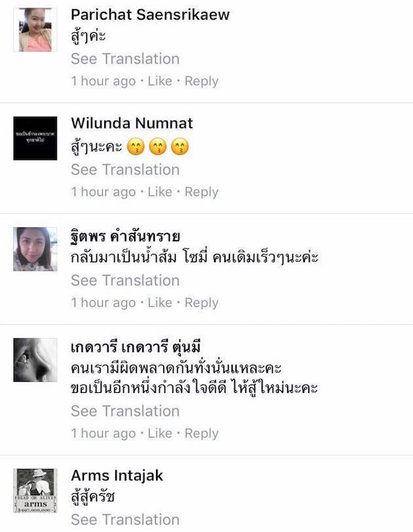See Translation of เกดวารี's two-line comment
Screen dimensions: 413x532
125,411
